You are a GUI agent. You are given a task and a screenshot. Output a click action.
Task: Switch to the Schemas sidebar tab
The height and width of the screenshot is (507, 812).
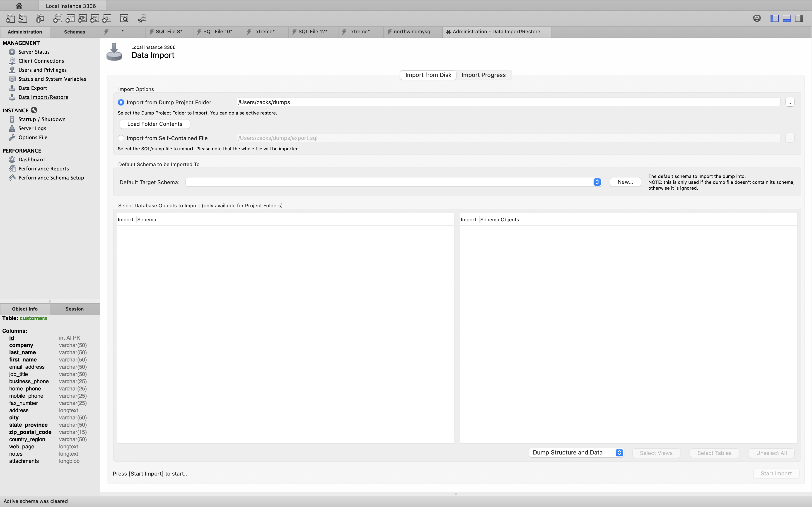click(75, 32)
